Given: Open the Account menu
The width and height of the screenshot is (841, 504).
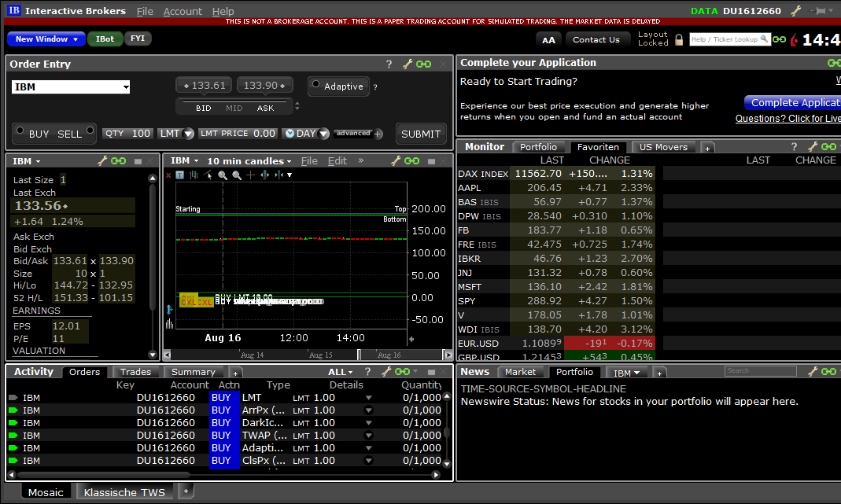Looking at the screenshot, I should (x=183, y=11).
